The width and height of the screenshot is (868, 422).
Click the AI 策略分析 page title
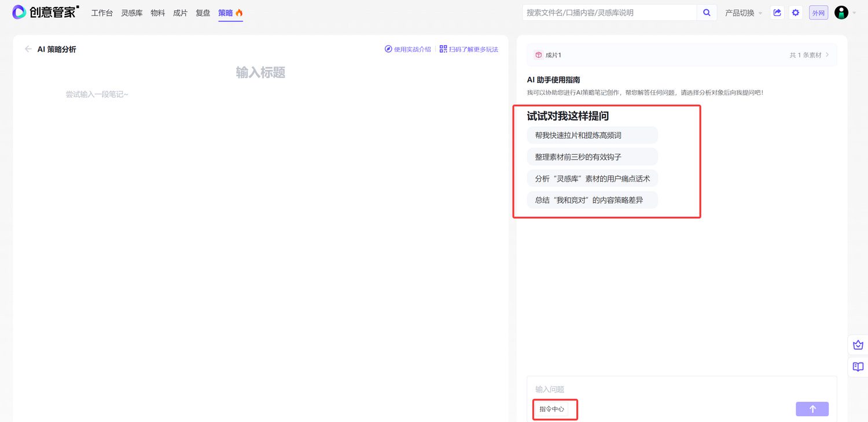coord(57,49)
